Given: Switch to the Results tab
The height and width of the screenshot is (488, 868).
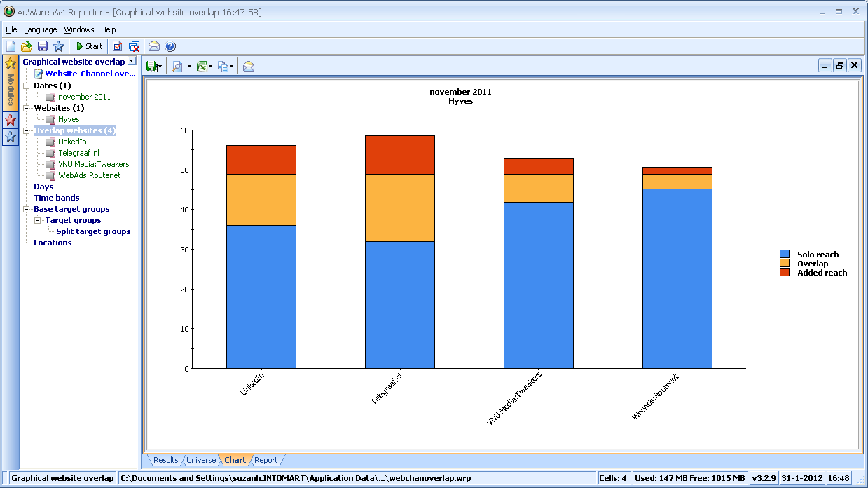Looking at the screenshot, I should pos(165,460).
